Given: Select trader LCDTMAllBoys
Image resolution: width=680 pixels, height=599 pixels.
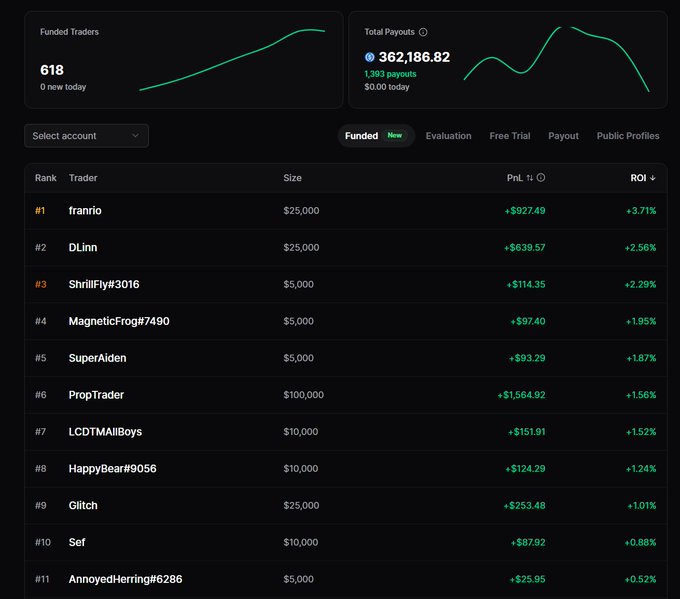Looking at the screenshot, I should point(105,432).
